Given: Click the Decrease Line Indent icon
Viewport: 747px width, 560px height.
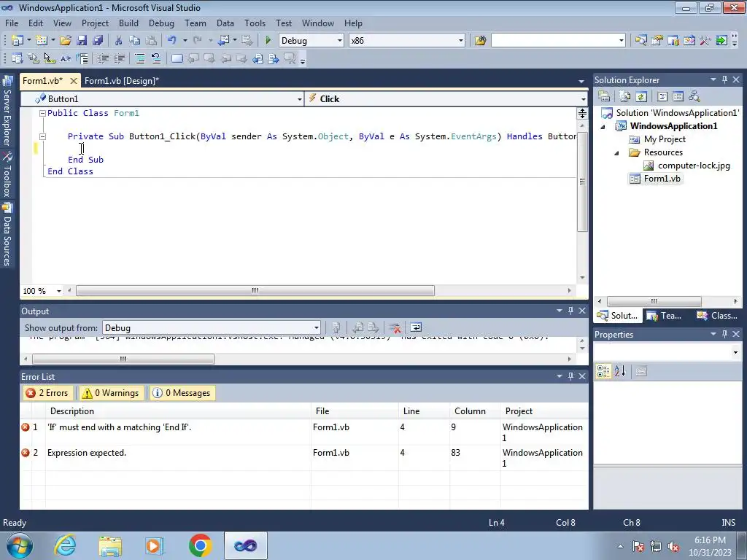Looking at the screenshot, I should (103, 58).
